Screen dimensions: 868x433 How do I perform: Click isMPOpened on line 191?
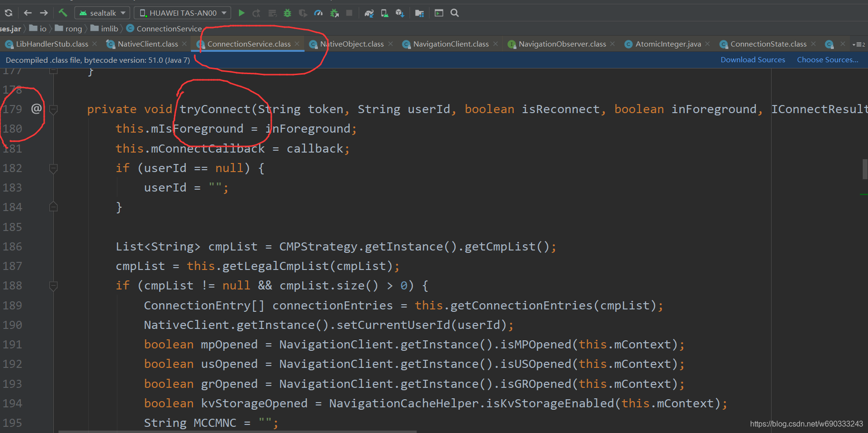coord(535,344)
